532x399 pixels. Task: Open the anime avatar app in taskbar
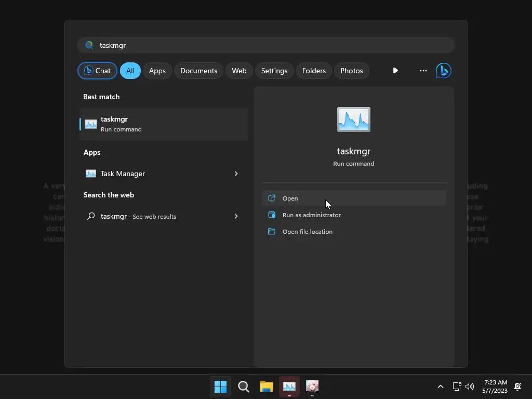[312, 387]
